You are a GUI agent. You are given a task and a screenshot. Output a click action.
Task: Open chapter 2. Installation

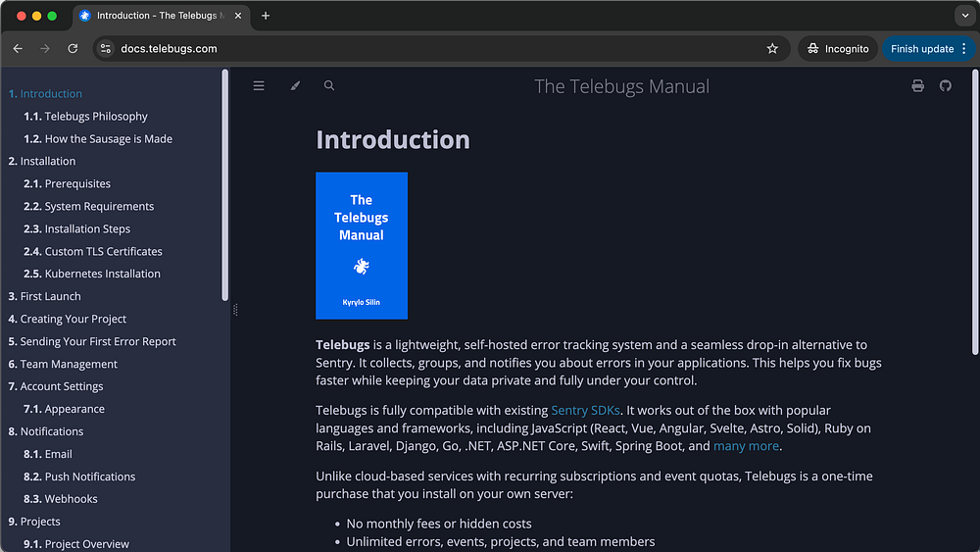[42, 162]
